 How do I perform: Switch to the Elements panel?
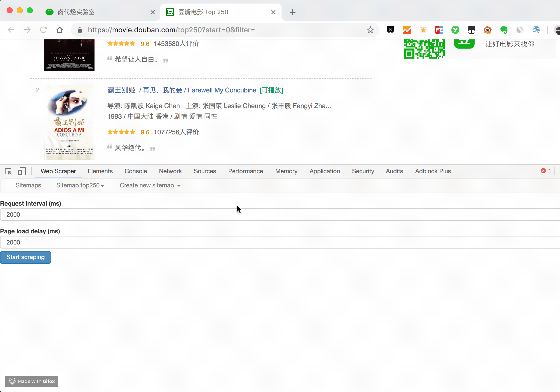[x=100, y=171]
